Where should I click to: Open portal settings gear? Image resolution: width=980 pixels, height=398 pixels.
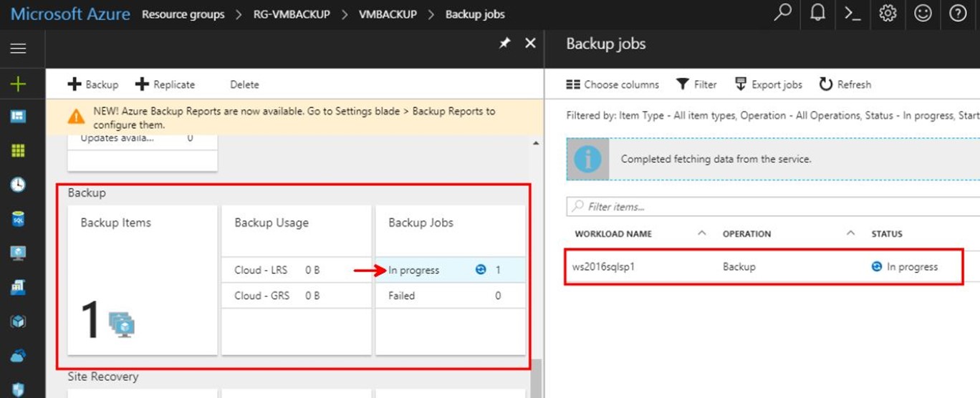[x=888, y=13]
